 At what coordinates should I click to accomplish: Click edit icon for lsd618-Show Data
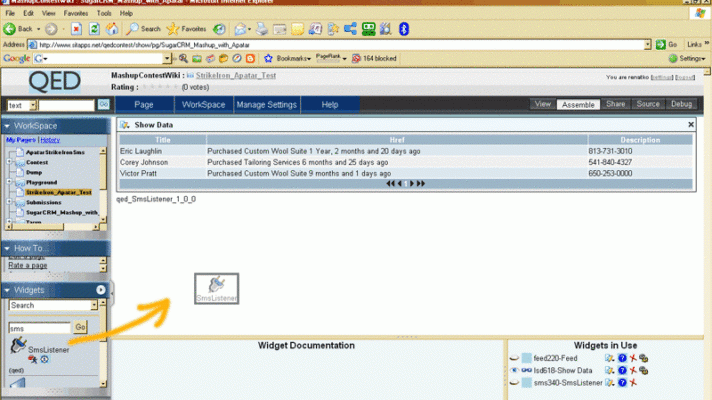[x=609, y=370]
